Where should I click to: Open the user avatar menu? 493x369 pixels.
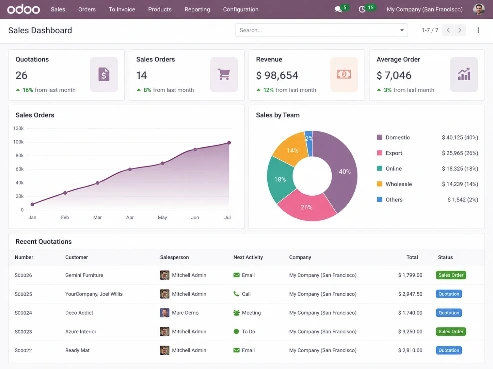point(479,9)
